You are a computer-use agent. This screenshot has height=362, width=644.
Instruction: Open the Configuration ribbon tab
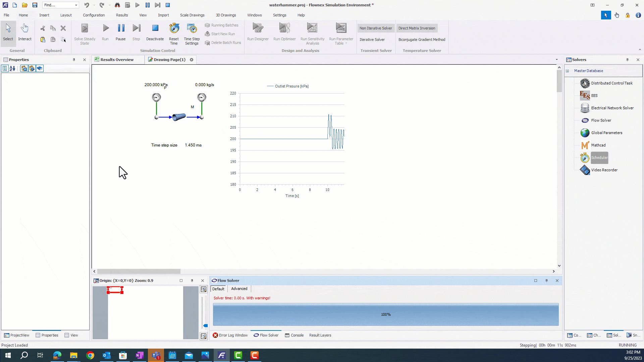pos(94,15)
